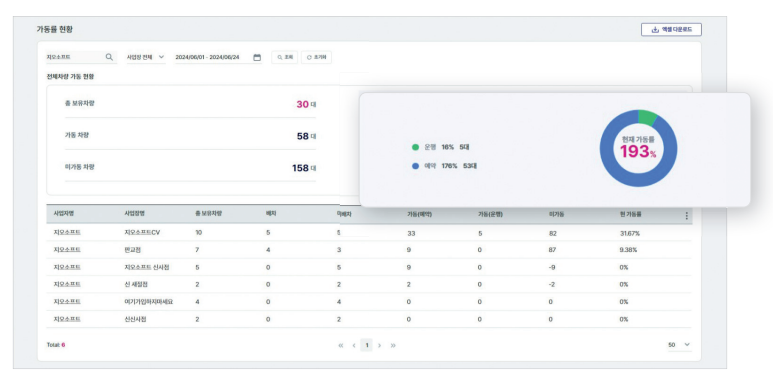Click the 미가동 value -2
This screenshot has width=773, height=386.
[552, 284]
